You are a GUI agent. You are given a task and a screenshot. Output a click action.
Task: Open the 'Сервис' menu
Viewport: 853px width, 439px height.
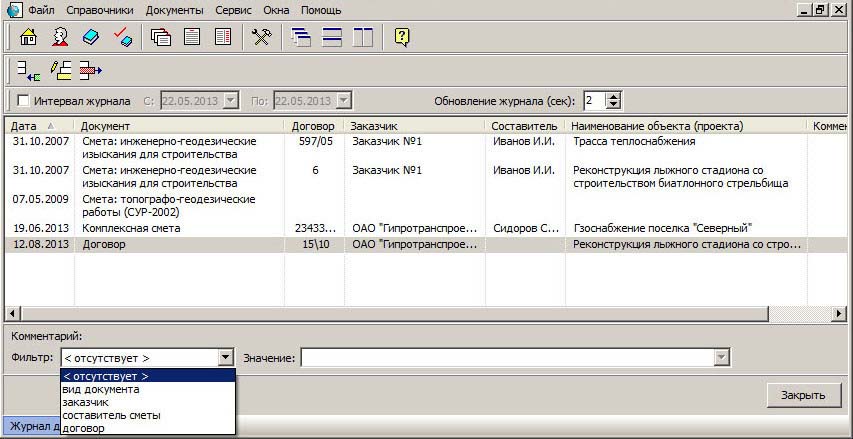tap(233, 10)
